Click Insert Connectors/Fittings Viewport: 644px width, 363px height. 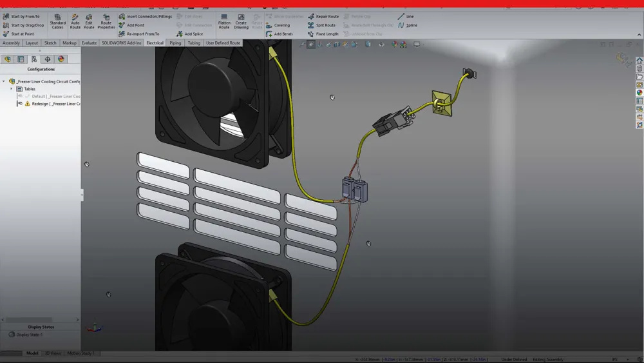pyautogui.click(x=146, y=17)
